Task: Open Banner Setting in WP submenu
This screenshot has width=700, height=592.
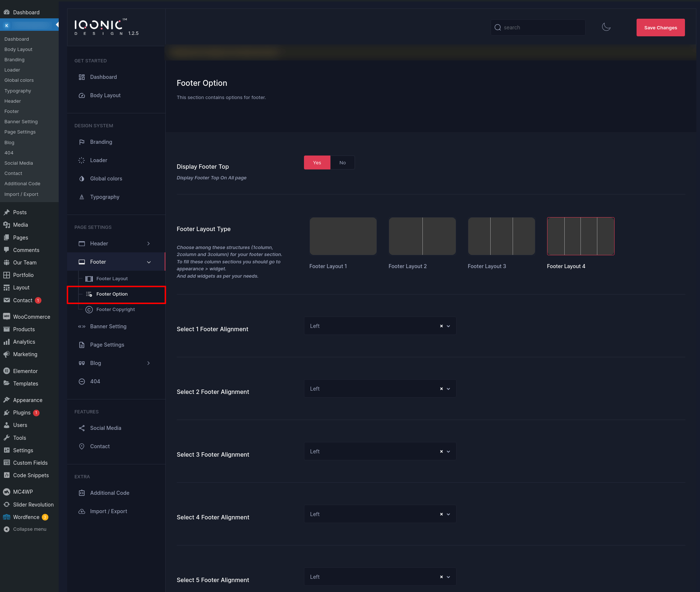Action: [21, 122]
